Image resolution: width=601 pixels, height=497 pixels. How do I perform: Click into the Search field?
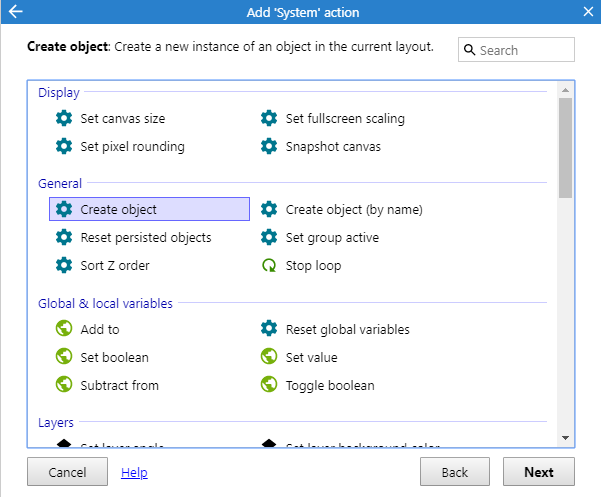525,50
